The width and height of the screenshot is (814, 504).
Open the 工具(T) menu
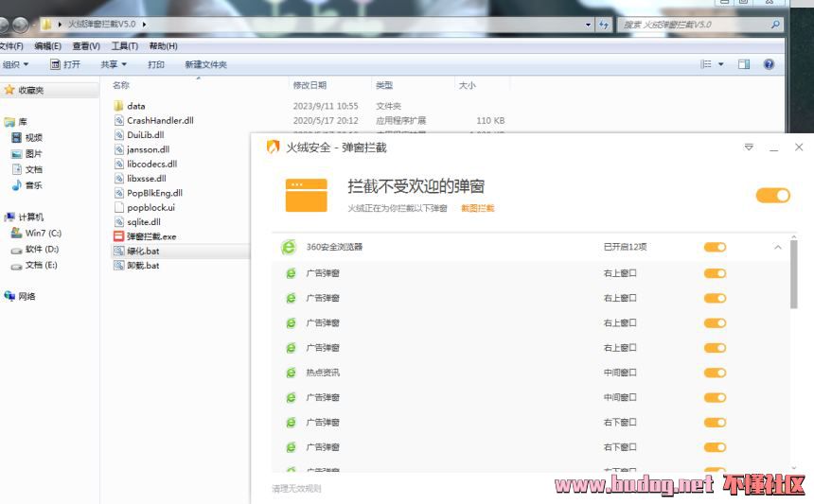(x=124, y=45)
